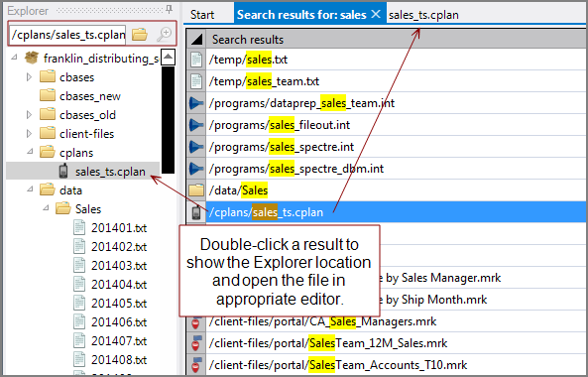Select the /temp/sales_team.txt result
The width and height of the screenshot is (588, 377).
pos(396,81)
